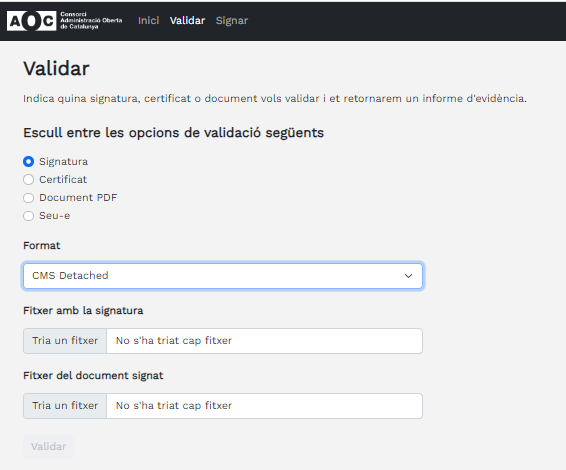Click Tria un fitxer for signature file
The width and height of the screenshot is (566, 470).
(x=65, y=341)
